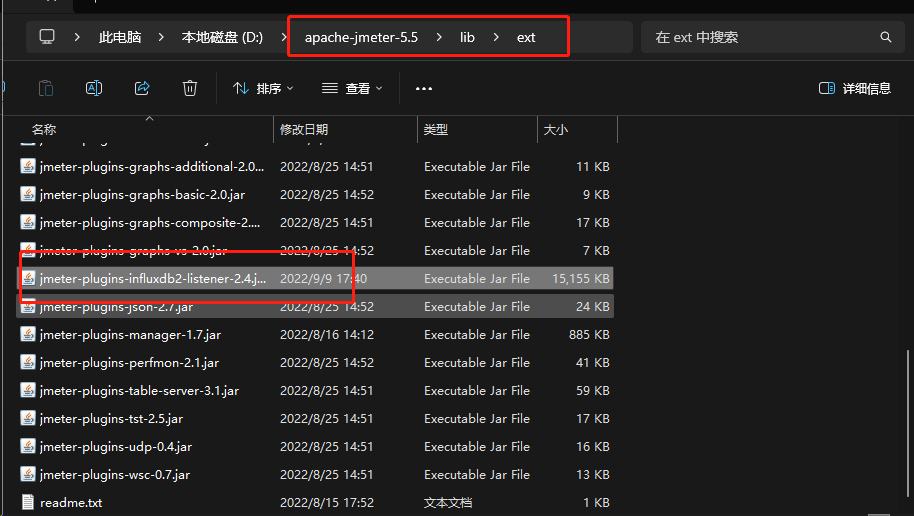Viewport: 914px width, 516px height.
Task: Select jmeter-plugins-json-2.7.jar file
Action: [x=315, y=307]
